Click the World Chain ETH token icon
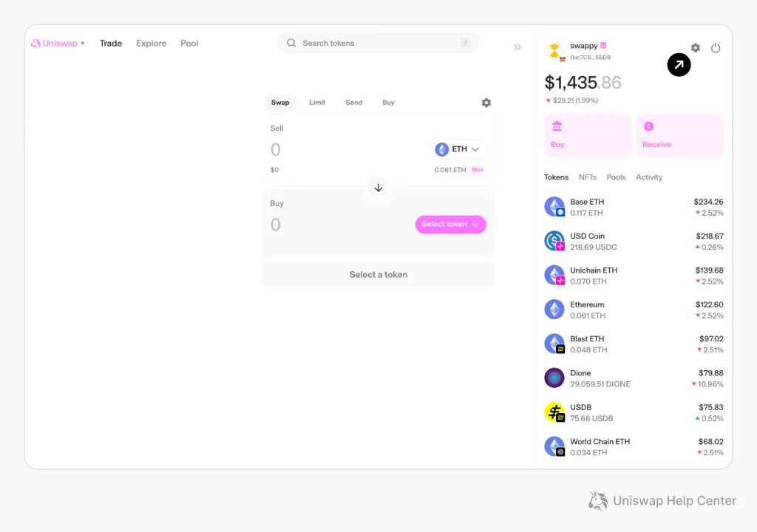757x532 pixels. (554, 446)
